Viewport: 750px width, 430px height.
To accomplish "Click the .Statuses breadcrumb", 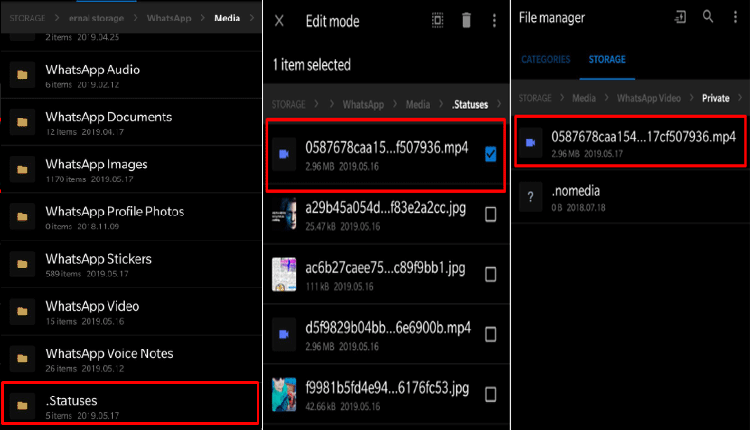I will point(470,104).
